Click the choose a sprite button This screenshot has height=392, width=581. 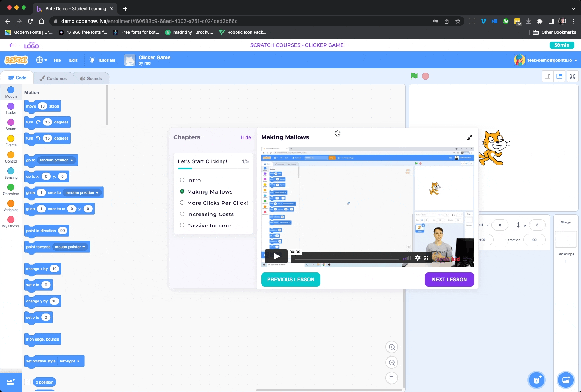click(x=536, y=380)
